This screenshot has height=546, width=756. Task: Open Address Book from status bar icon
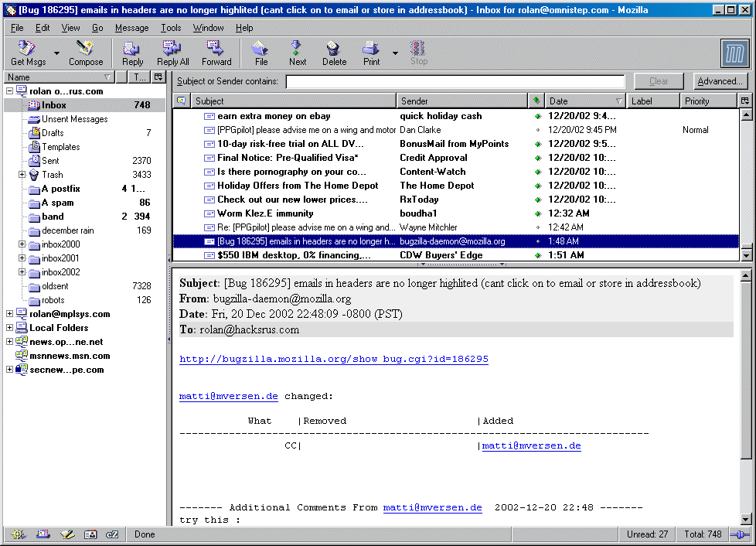pyautogui.click(x=90, y=534)
